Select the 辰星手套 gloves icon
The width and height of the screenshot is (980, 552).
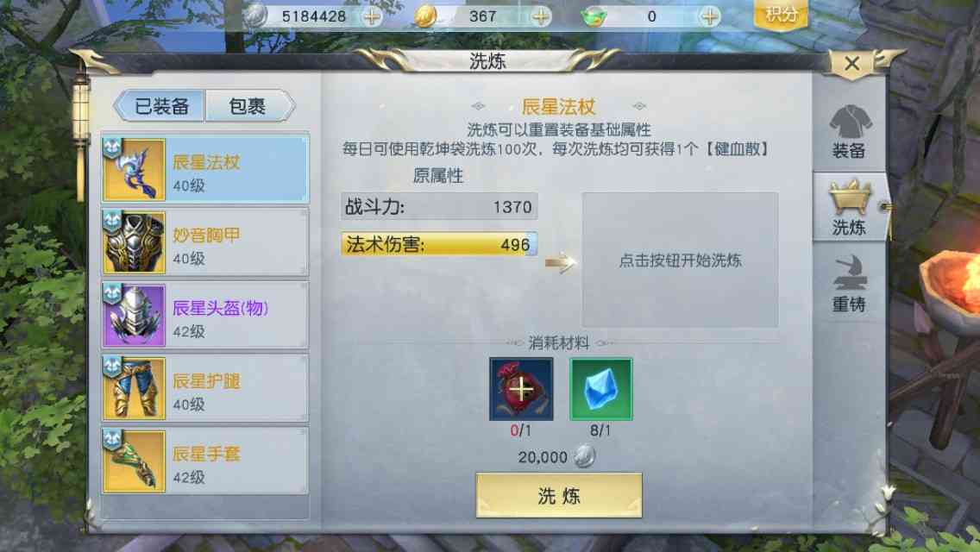(x=134, y=461)
